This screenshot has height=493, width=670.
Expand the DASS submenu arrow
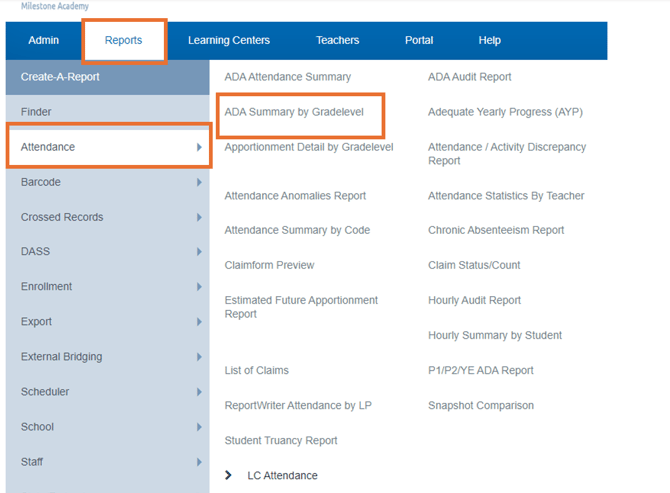coord(199,252)
